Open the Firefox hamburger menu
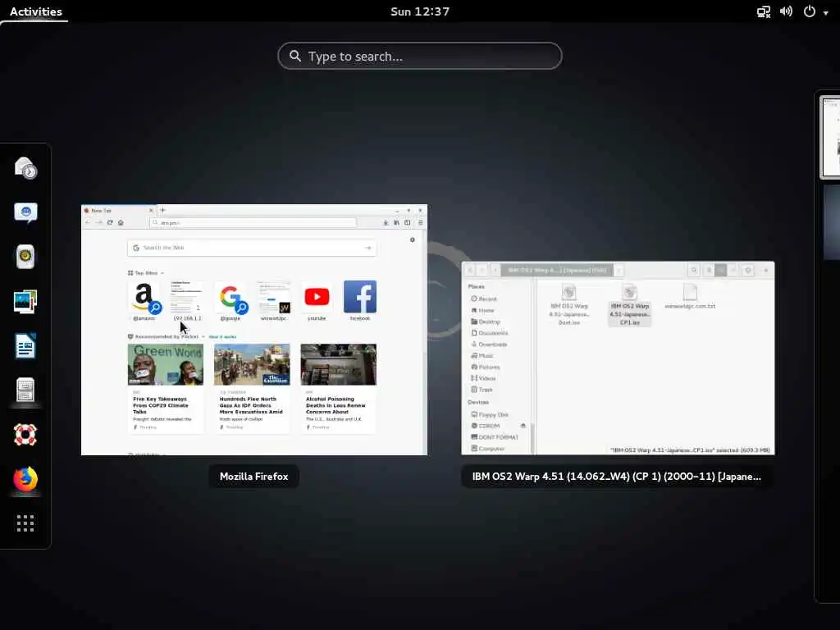The image size is (840, 630). [421, 222]
